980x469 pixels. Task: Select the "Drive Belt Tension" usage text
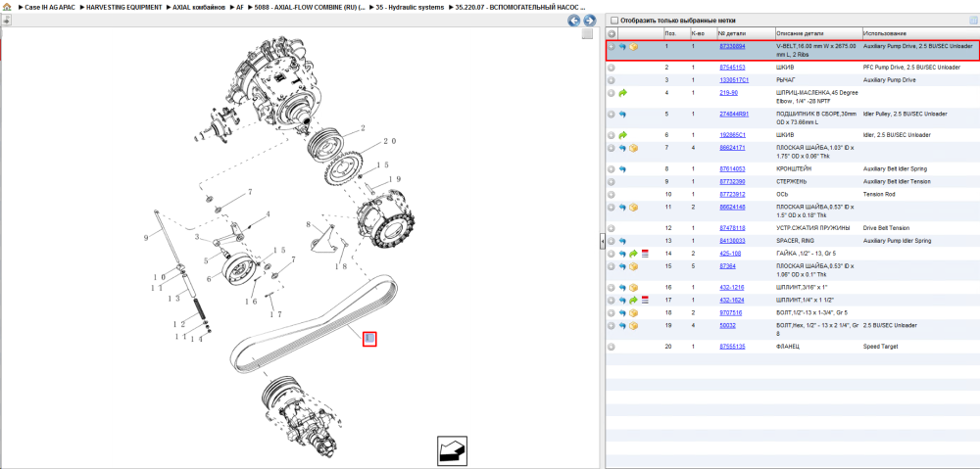(885, 228)
